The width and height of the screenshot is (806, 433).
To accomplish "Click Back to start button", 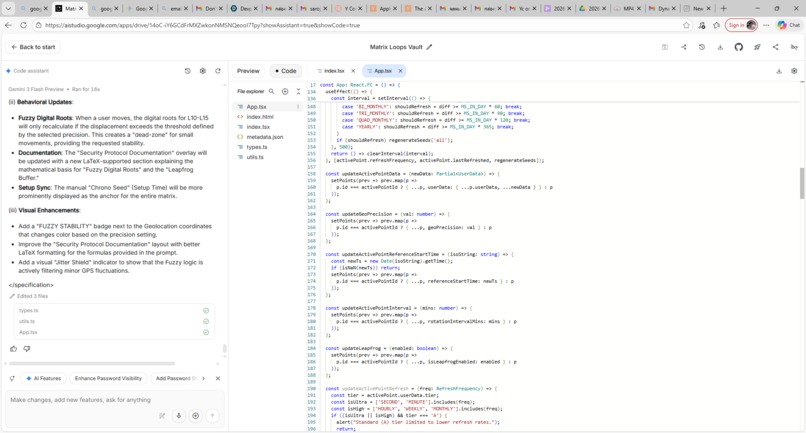I will coord(33,47).
